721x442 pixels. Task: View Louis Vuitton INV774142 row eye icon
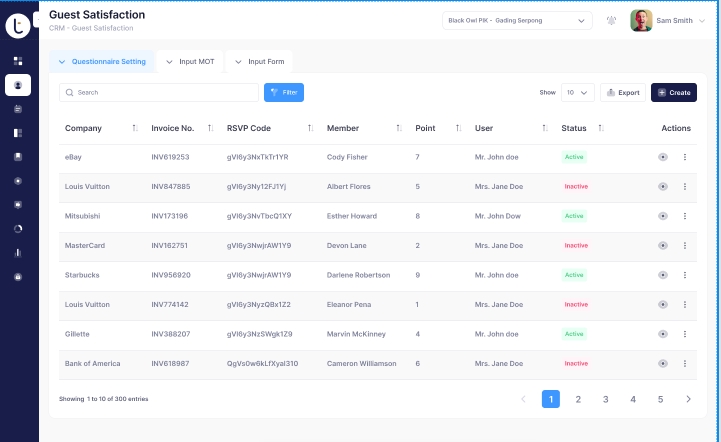coord(663,304)
